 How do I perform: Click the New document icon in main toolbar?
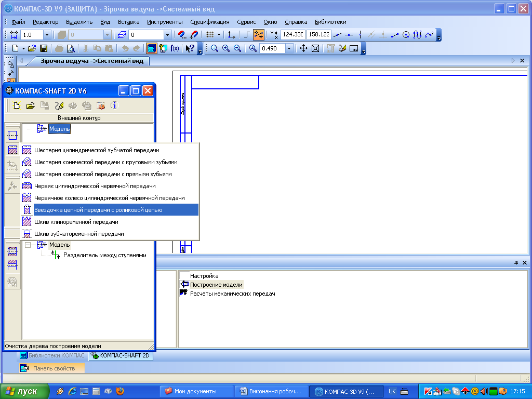(15, 48)
